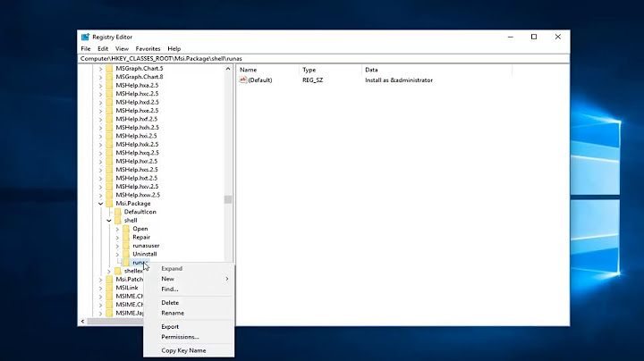Expand the MSGraph.Chart.5 node
Image resolution: width=644 pixels, height=361 pixels.
click(x=100, y=69)
